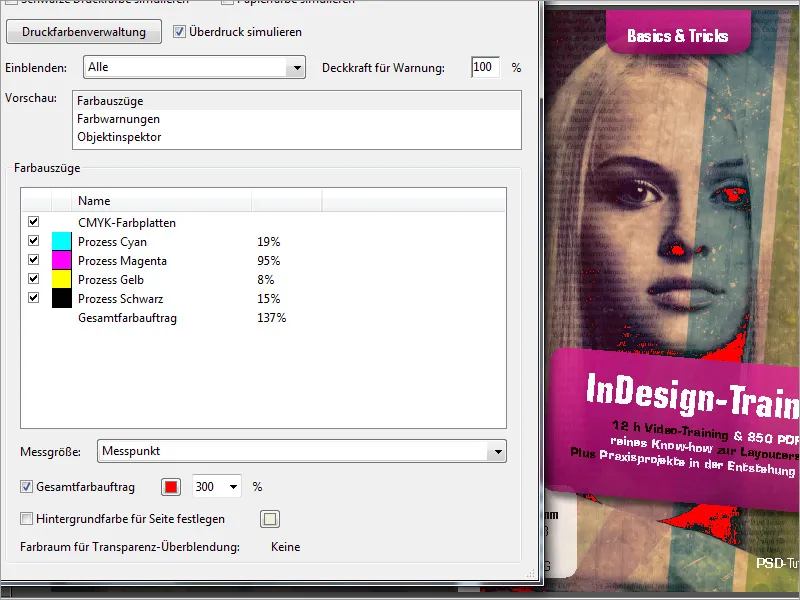
Task: Click the 19% Cyan value
Action: 268,242
